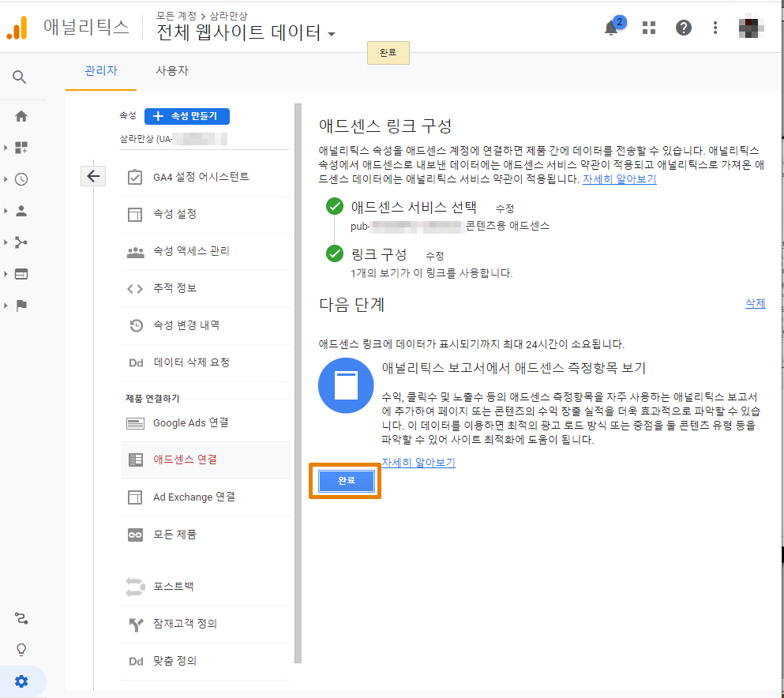Open 모든 제품 menu item

tap(205, 535)
